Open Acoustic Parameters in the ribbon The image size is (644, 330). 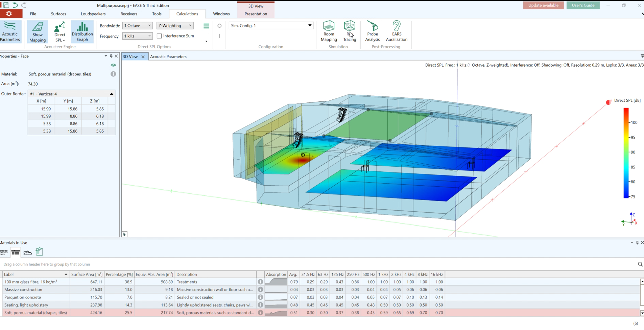pos(10,31)
